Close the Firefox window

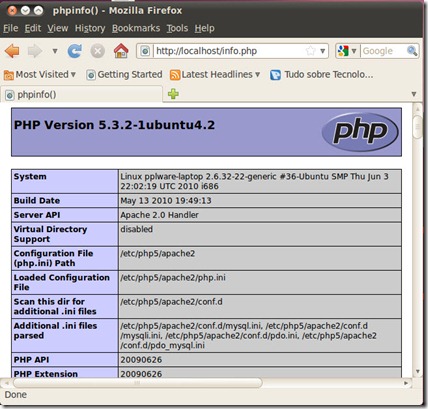(12, 11)
